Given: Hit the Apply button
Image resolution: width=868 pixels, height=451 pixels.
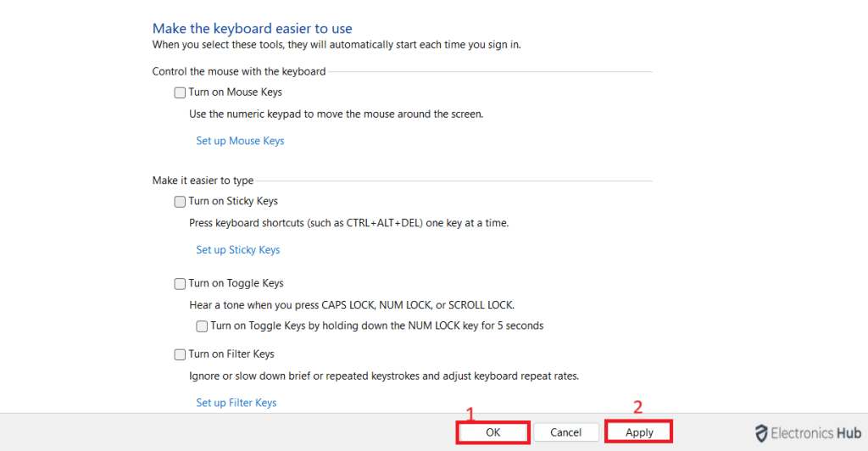Looking at the screenshot, I should point(639,432).
